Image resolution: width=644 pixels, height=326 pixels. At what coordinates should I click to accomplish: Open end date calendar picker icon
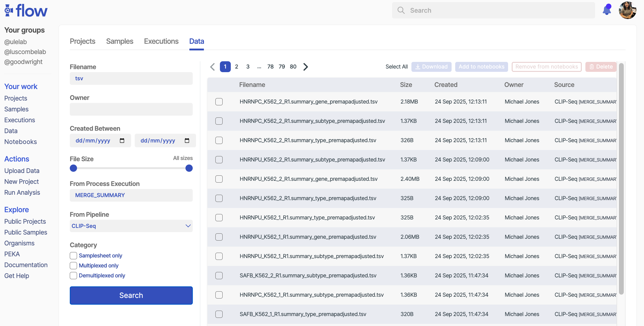coord(187,141)
